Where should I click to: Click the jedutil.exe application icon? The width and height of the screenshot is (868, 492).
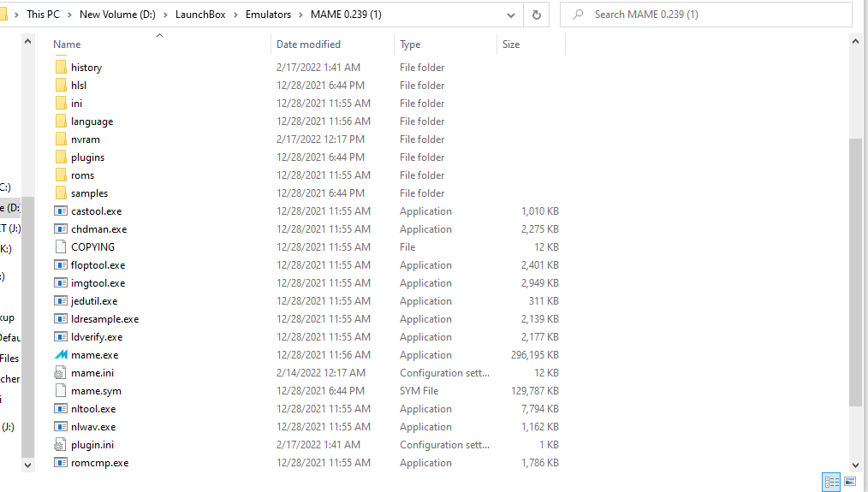coord(61,301)
